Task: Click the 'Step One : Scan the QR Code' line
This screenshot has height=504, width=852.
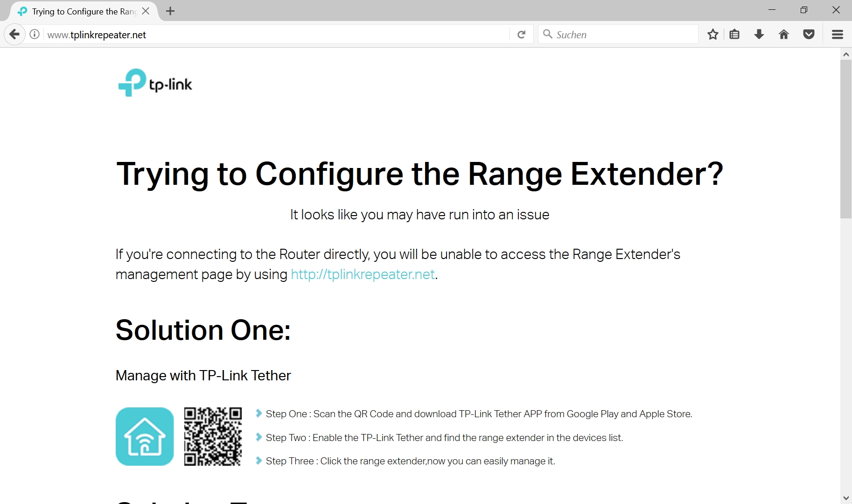Action: (x=479, y=414)
